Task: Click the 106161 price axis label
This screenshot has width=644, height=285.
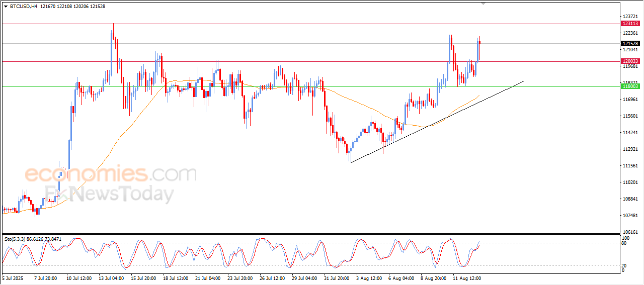Action: [630, 232]
